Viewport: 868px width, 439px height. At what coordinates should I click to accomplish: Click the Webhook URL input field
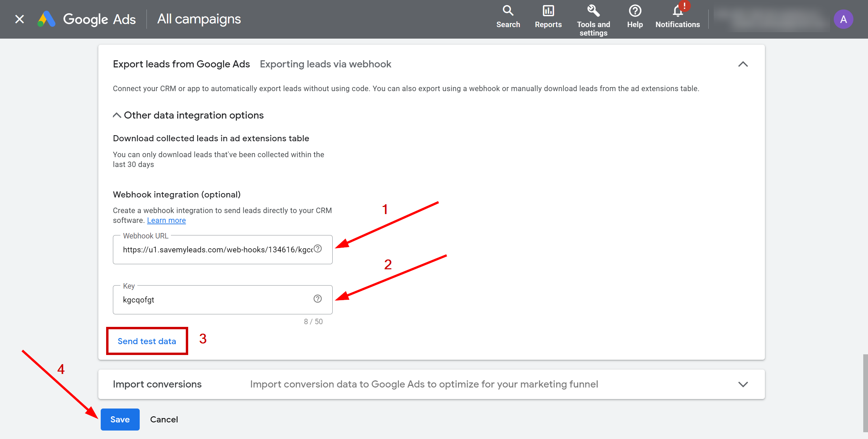tap(219, 250)
